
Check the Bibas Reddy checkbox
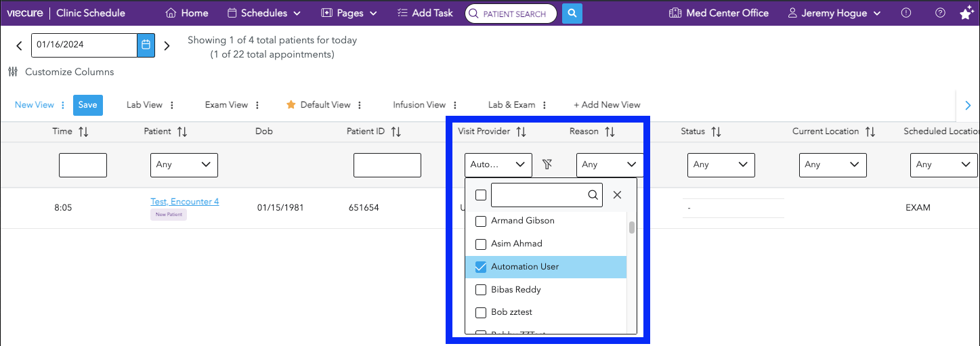(481, 290)
